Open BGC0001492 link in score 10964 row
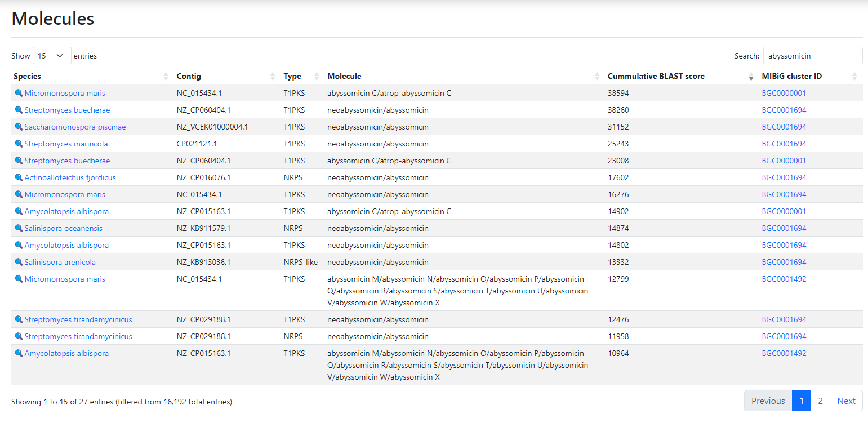The height and width of the screenshot is (427, 868). click(x=784, y=353)
